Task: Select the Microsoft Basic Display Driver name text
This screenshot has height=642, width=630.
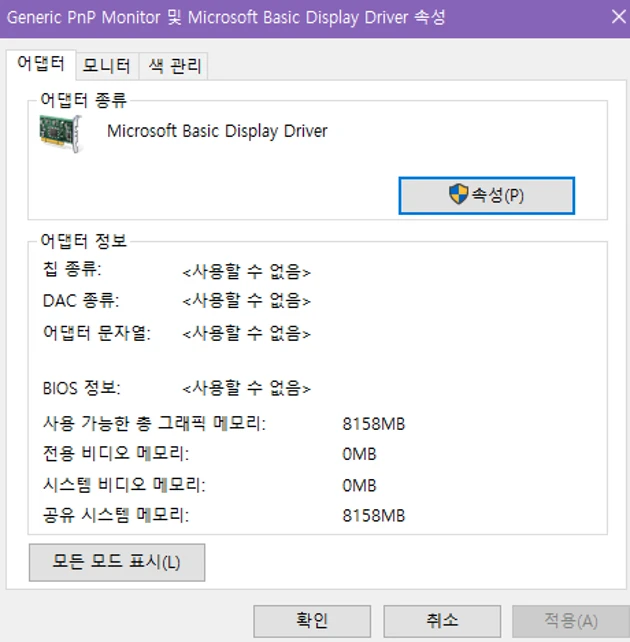Action: (217, 131)
